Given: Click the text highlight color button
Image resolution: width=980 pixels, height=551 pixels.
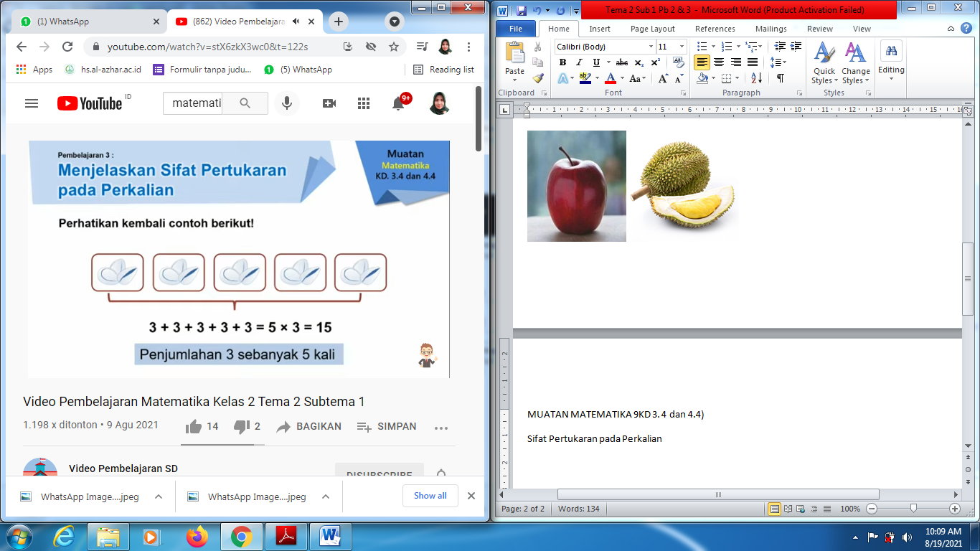Looking at the screenshot, I should tap(584, 78).
